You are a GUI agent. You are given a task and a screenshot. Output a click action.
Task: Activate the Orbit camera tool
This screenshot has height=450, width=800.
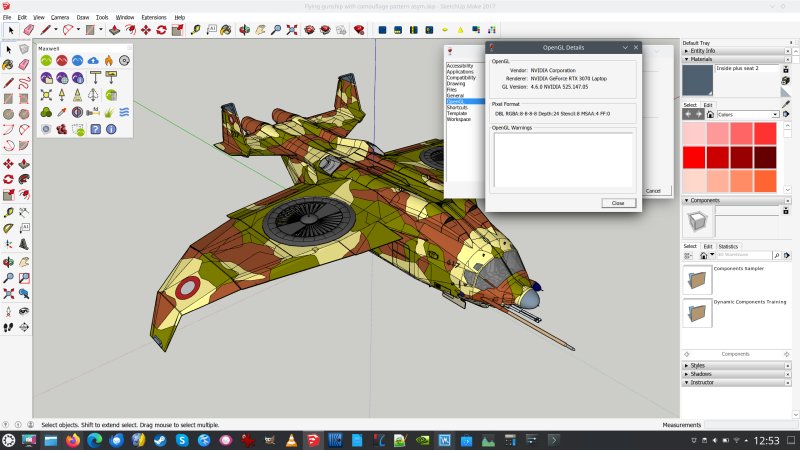pyautogui.click(x=243, y=30)
